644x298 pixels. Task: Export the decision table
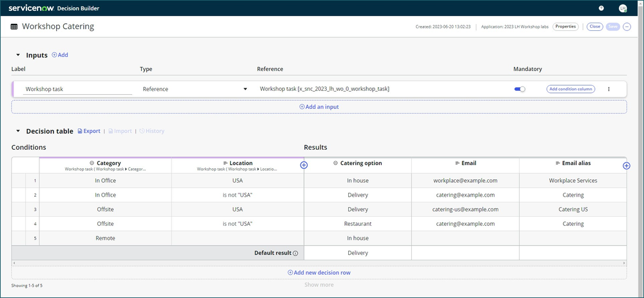(x=89, y=131)
